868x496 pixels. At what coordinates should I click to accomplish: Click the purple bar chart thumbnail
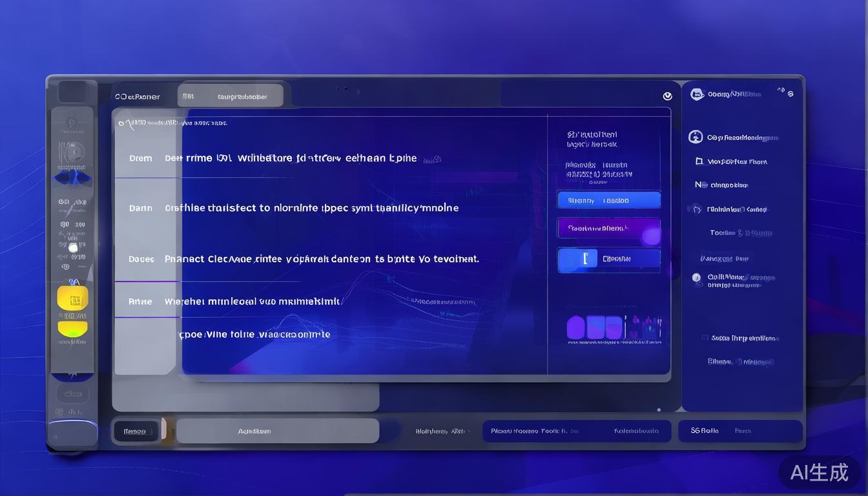pos(595,328)
